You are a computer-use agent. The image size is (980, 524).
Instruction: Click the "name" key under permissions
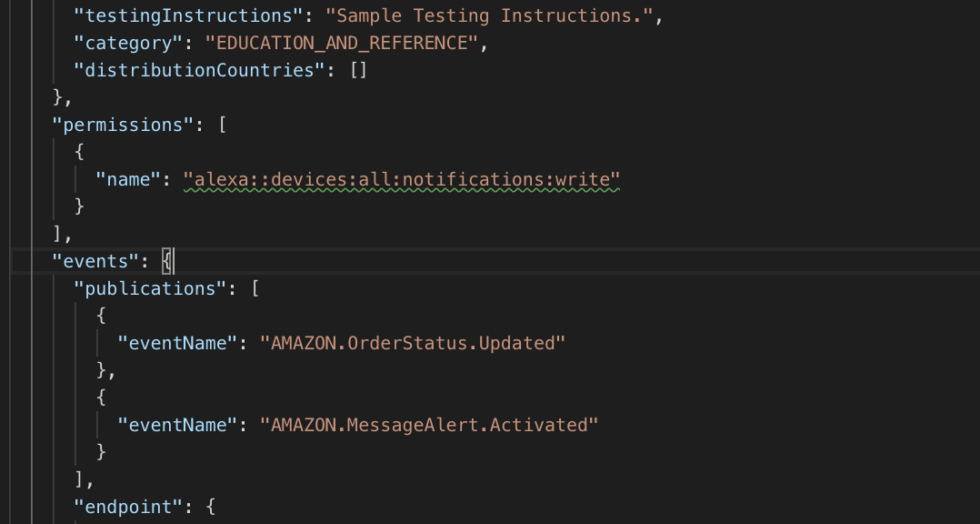tap(128, 179)
